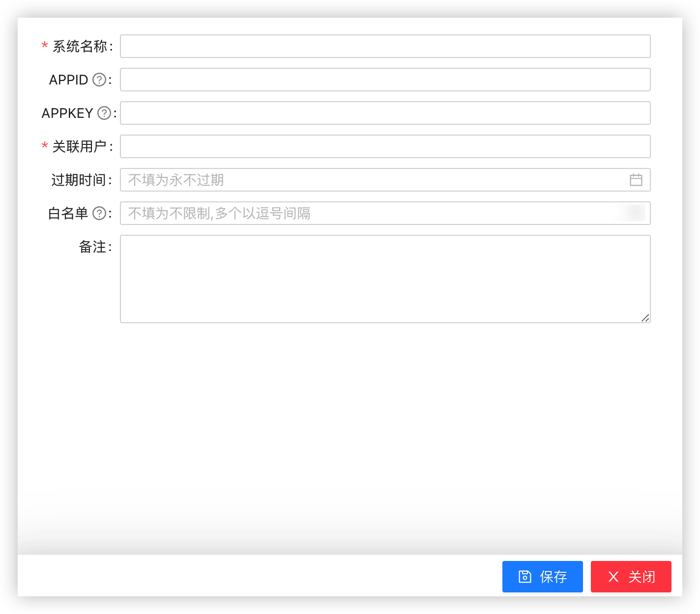Click the blue 保存 button
Image resolution: width=700 pixels, height=614 pixels.
point(543,577)
